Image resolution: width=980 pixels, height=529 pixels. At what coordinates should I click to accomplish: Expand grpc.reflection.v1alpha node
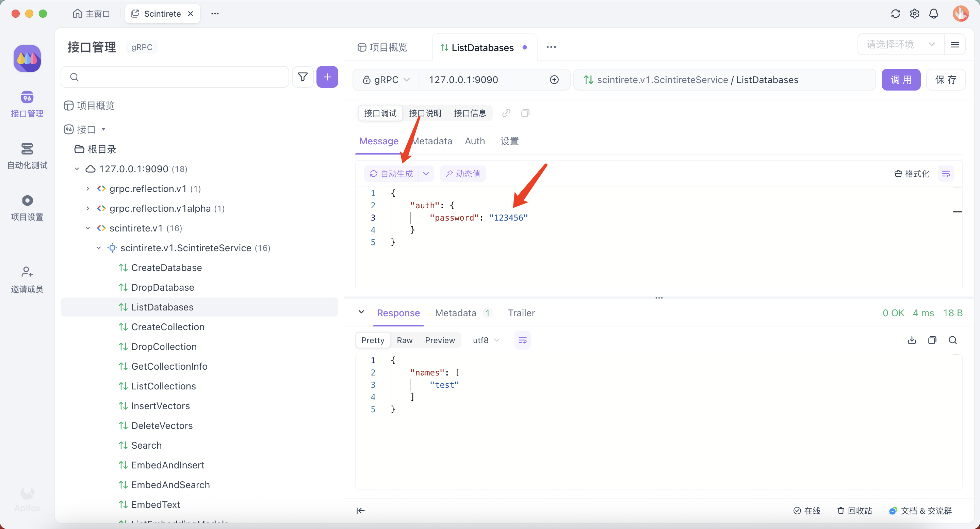pos(88,208)
